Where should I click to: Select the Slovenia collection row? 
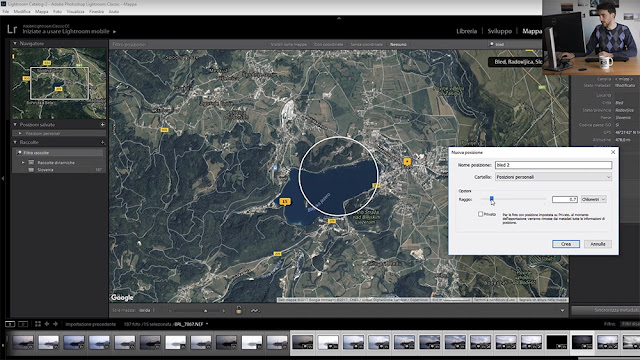(59, 170)
